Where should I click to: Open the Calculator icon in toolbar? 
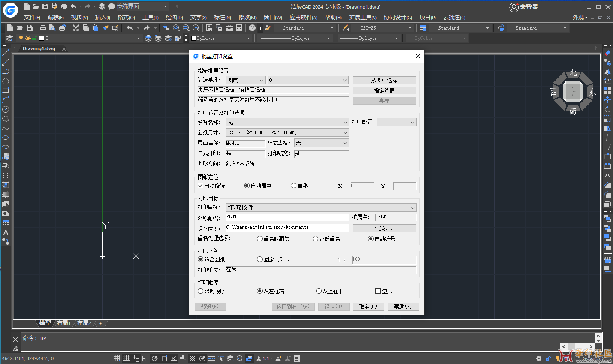click(239, 28)
